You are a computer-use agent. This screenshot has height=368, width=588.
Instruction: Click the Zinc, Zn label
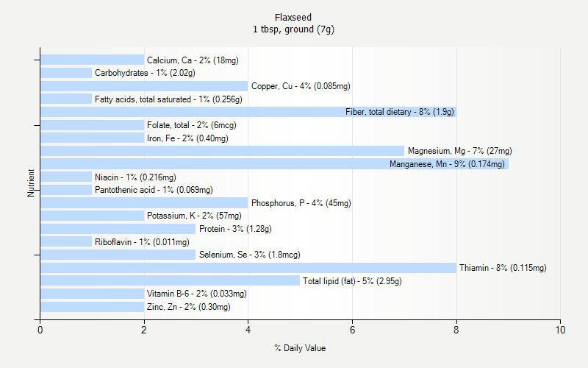[x=188, y=307]
